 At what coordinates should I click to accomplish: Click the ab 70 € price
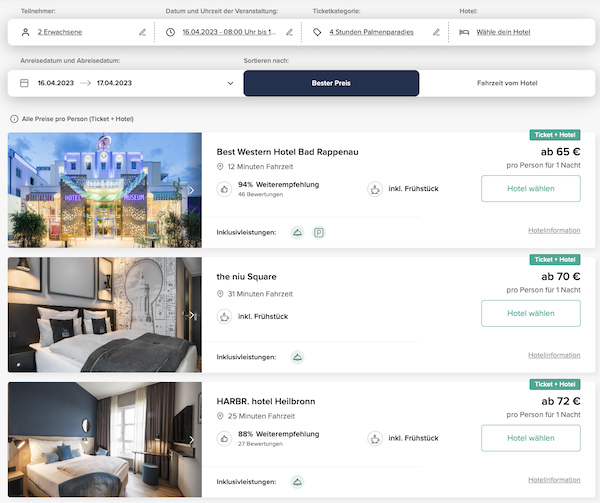(561, 276)
